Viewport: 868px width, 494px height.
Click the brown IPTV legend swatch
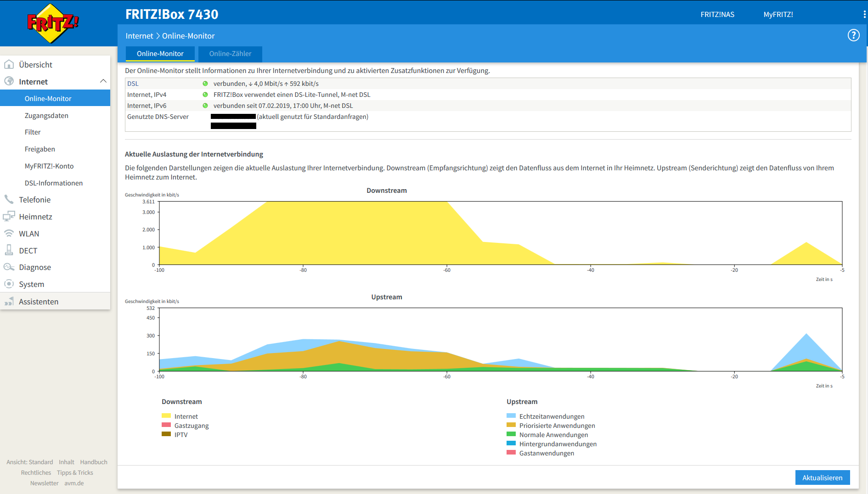point(166,434)
